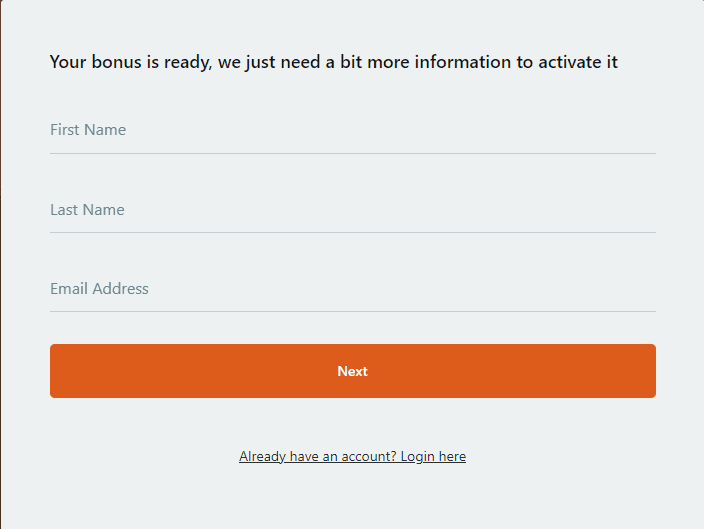Click the First Name placeholder label
The width and height of the screenshot is (704, 529).
[x=88, y=130]
